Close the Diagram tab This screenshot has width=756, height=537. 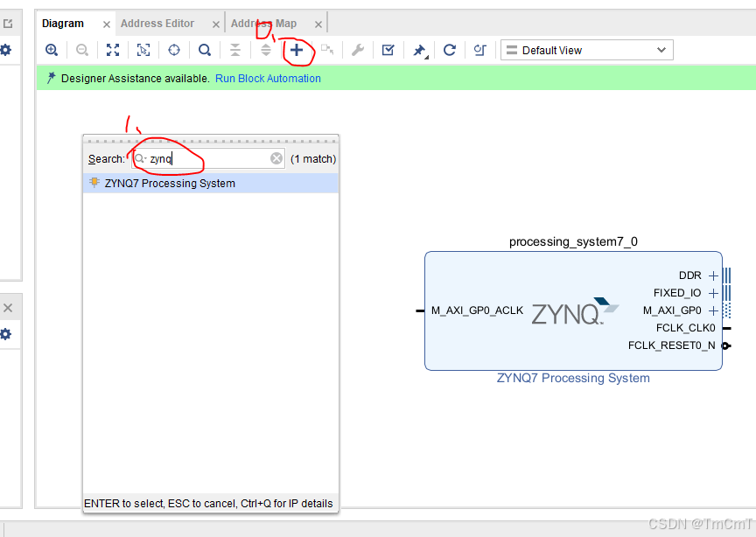point(107,24)
